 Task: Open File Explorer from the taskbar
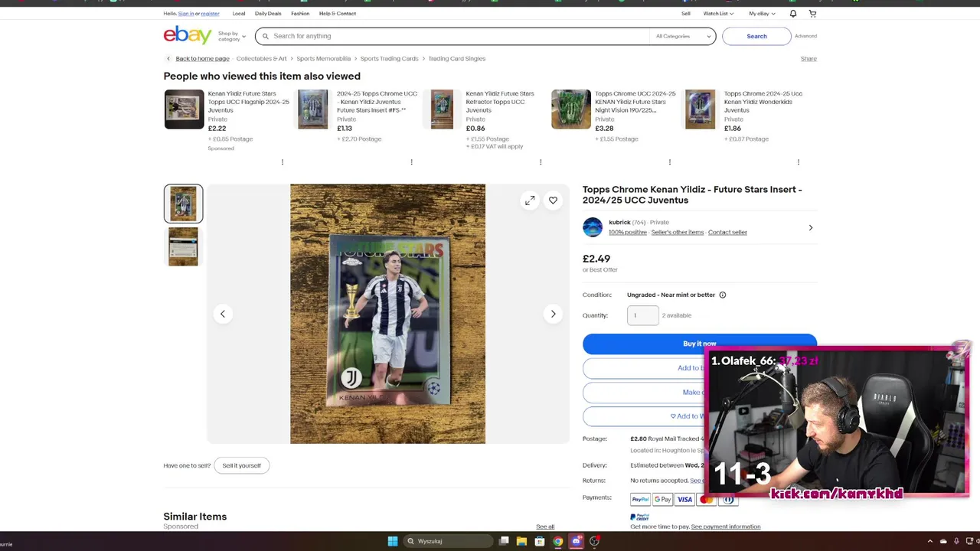click(521, 541)
